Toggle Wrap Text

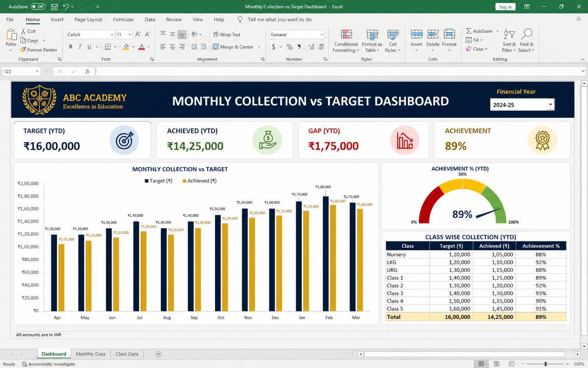(x=226, y=34)
